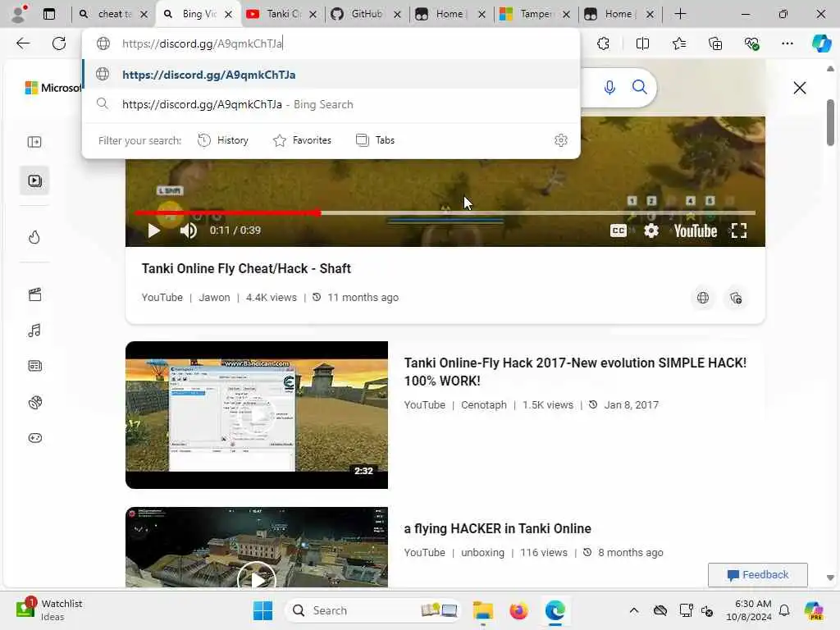Click the microphone voice search icon
This screenshot has width=840, height=630.
(609, 87)
